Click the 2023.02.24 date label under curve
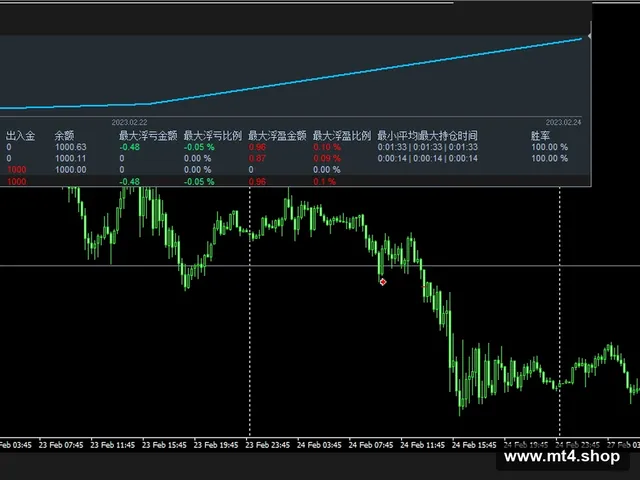This screenshot has height=480, width=640. (x=564, y=122)
